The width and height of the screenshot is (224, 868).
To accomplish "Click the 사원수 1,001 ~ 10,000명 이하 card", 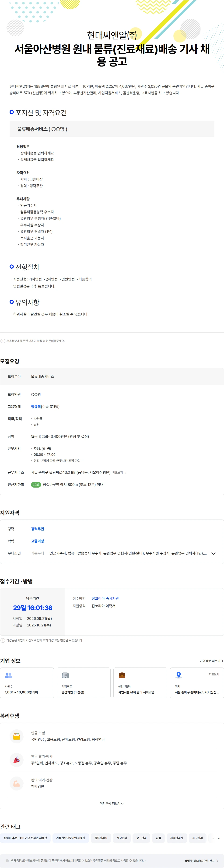I will [x=27, y=683].
